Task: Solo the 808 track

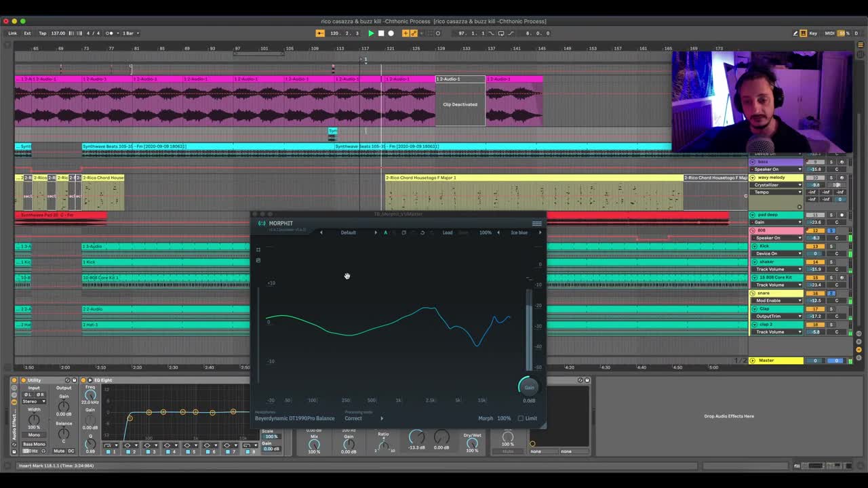Action: 831,230
